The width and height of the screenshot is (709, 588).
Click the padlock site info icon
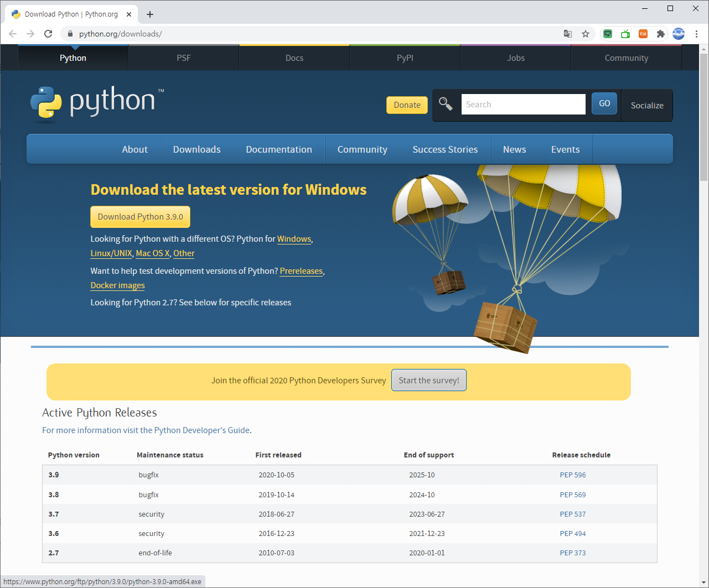tap(70, 34)
